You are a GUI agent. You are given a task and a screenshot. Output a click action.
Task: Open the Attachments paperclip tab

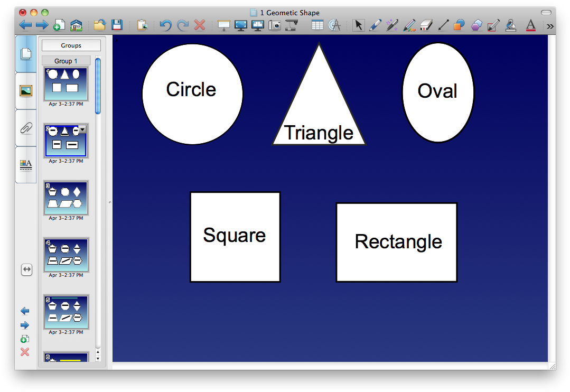click(x=25, y=127)
